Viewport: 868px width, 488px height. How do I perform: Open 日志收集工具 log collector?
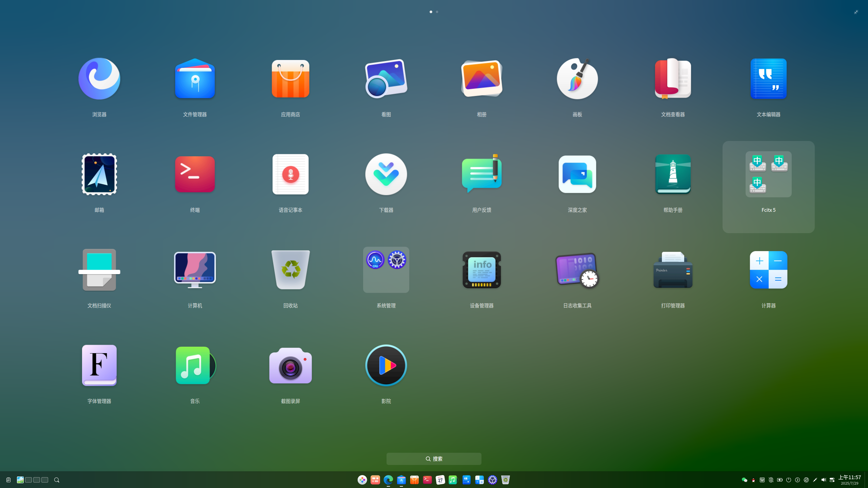[577, 270]
